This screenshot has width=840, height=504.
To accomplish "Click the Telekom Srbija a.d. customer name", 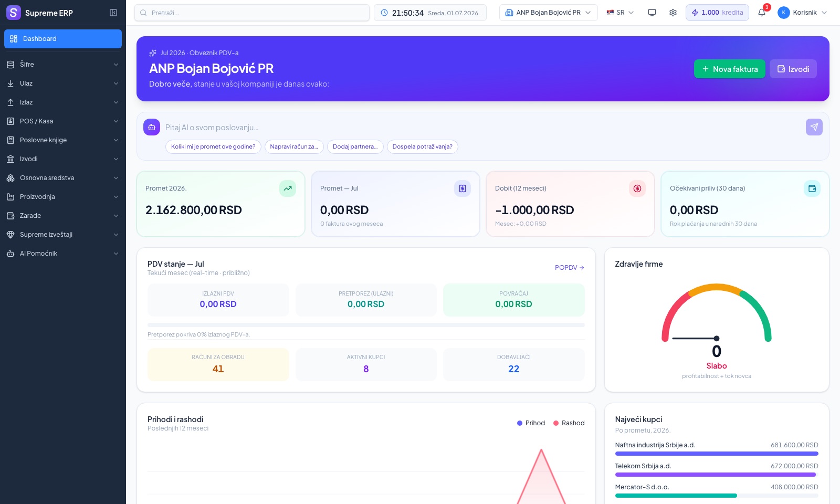I will click(643, 466).
